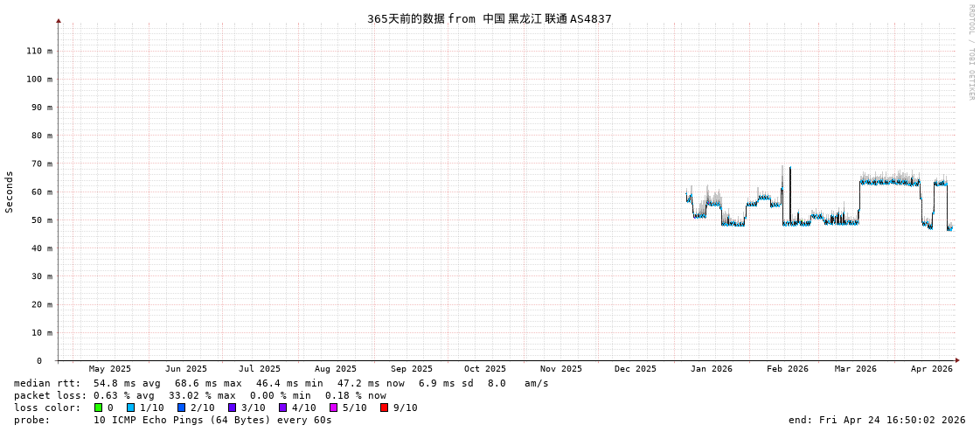980x432 pixels.
Task: Click the green 0 loss color swatch
Action: [98, 408]
